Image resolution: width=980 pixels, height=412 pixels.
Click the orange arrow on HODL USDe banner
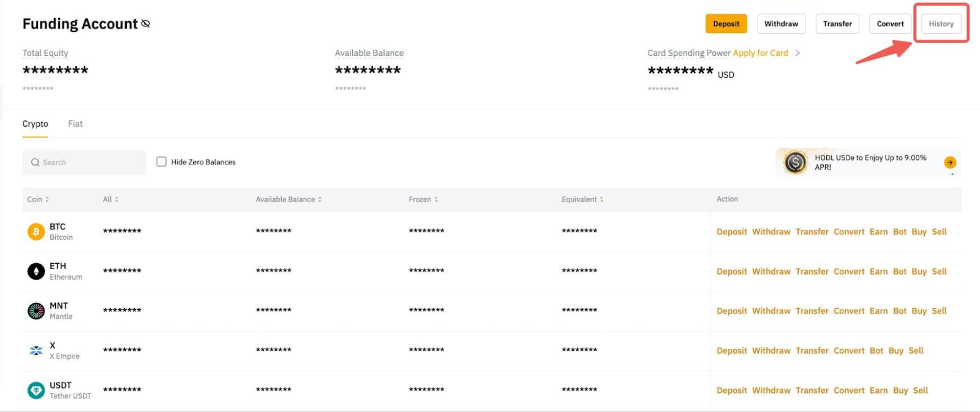[x=949, y=162]
